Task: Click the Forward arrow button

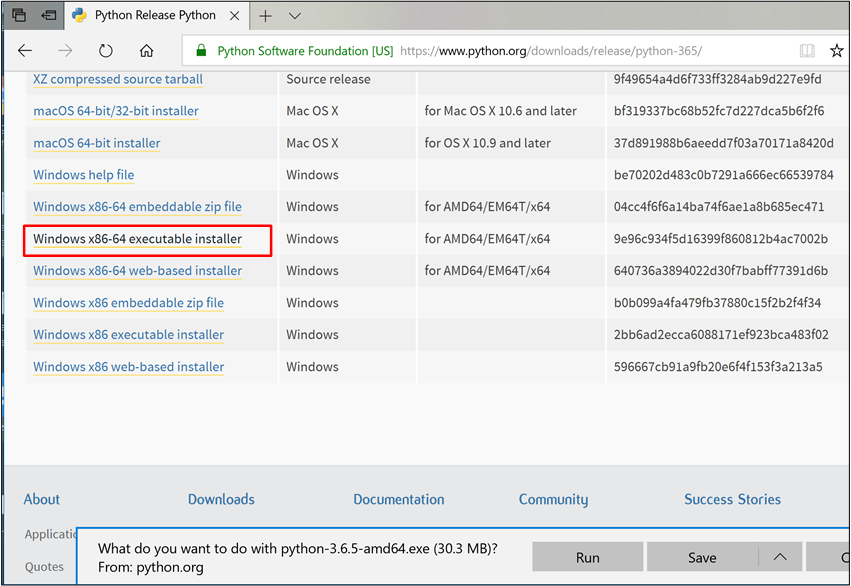Action: pos(65,51)
